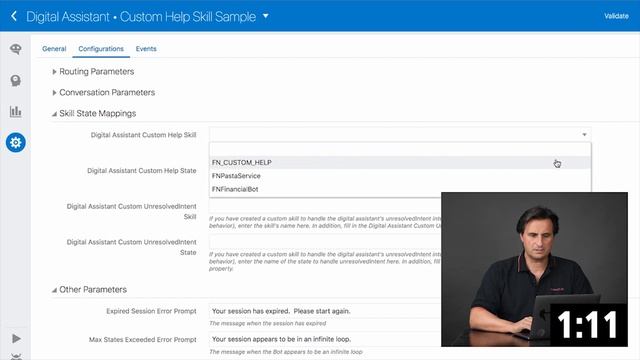640x360 pixels.
Task: Select the settings gear icon in sidebar
Action: click(x=16, y=142)
